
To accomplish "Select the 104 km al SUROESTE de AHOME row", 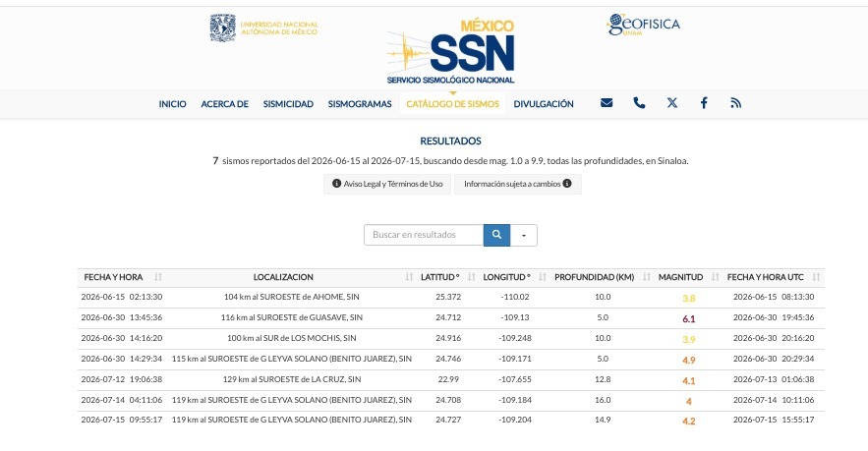I will tap(451, 297).
